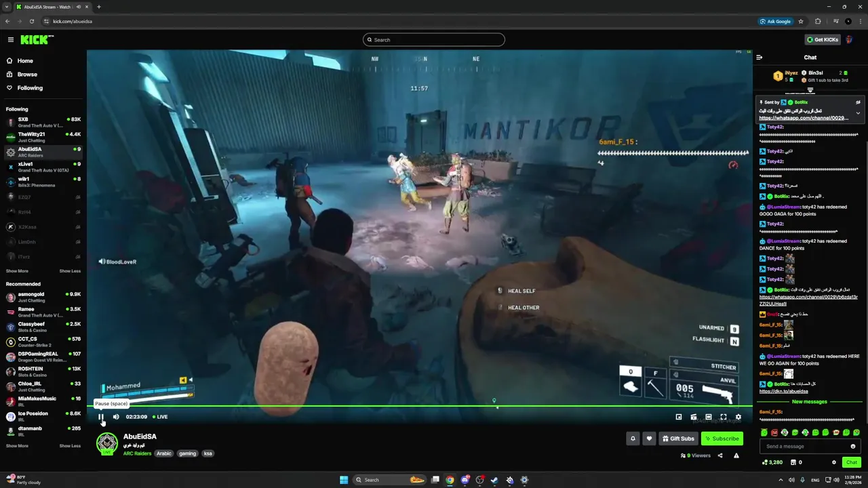Screen dimensions: 868x488
Task: Switch the player to theater mode
Action: pos(709,417)
